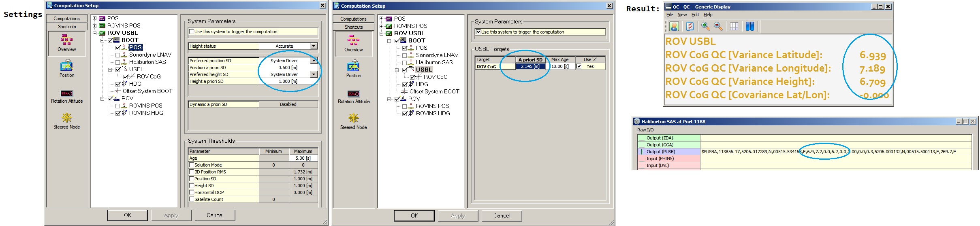980x226 pixels.
Task: Collapse BOOT node in left window
Action: click(x=102, y=40)
